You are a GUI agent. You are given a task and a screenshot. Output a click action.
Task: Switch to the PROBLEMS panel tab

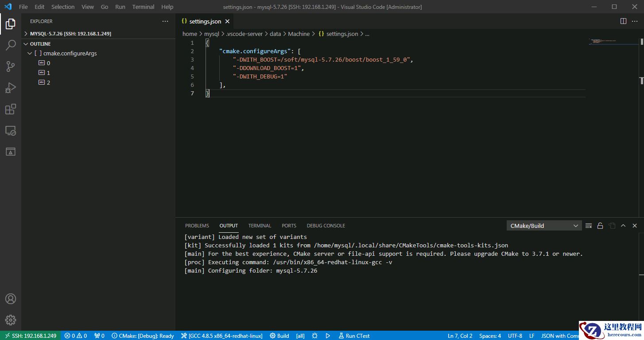point(197,226)
